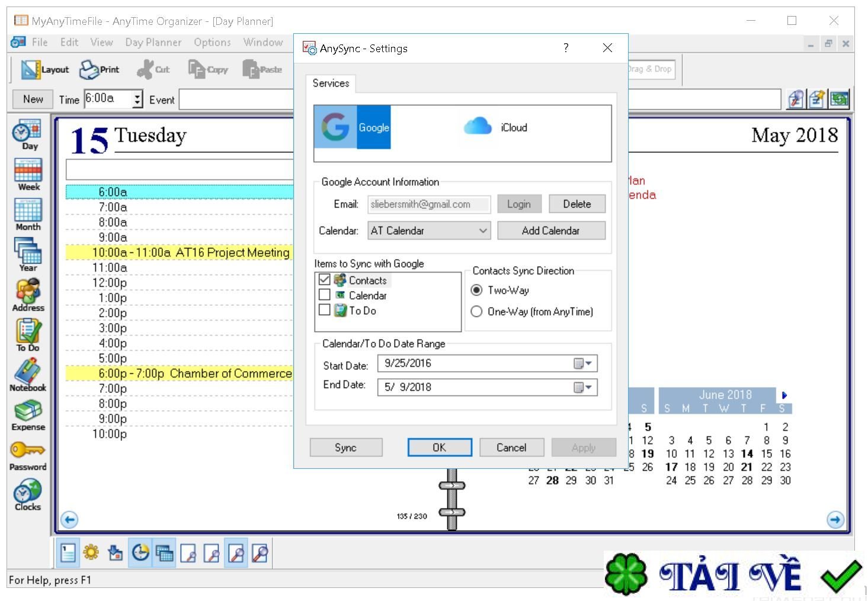
Task: Open the To Do sidebar section
Action: [28, 335]
